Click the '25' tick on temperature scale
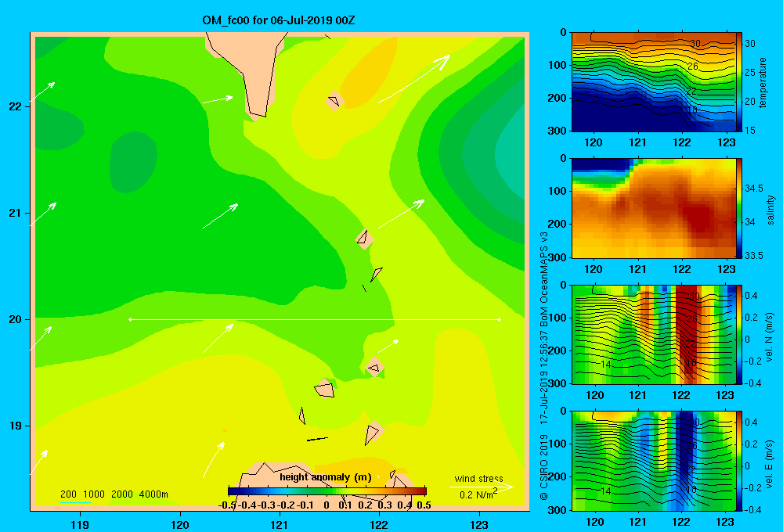The image size is (783, 532). [x=750, y=72]
